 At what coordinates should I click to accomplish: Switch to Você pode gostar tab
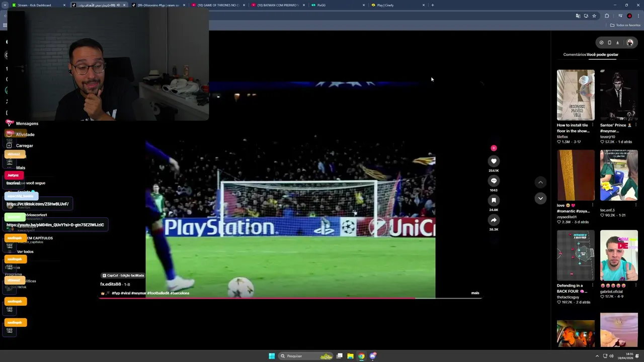602,54
